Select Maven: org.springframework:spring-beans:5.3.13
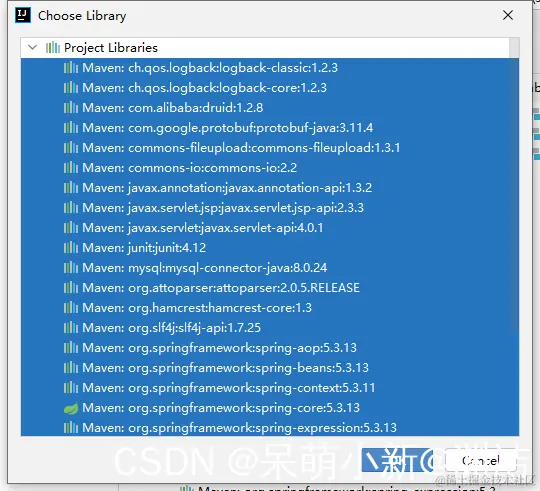Image resolution: width=540 pixels, height=491 pixels. click(270, 368)
